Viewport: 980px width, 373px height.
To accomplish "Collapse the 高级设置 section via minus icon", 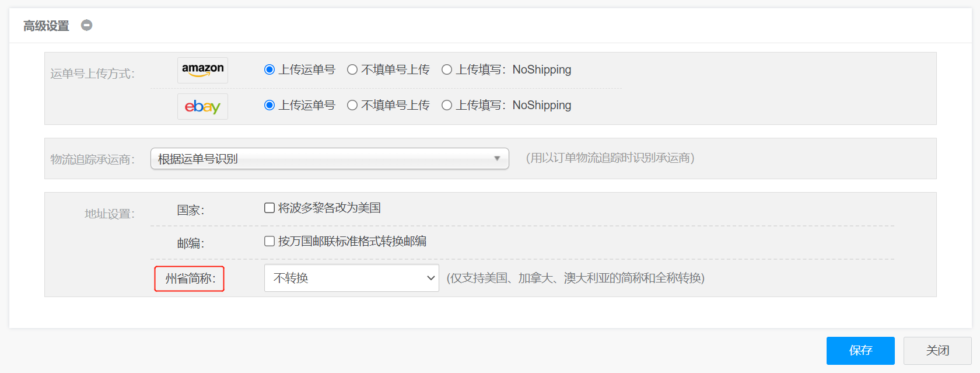I will (86, 25).
